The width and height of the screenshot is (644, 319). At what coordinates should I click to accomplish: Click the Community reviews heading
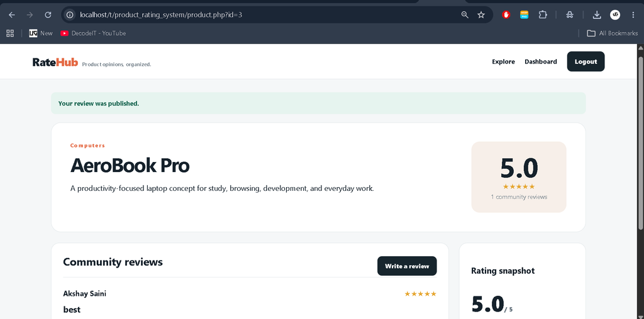coord(113,262)
